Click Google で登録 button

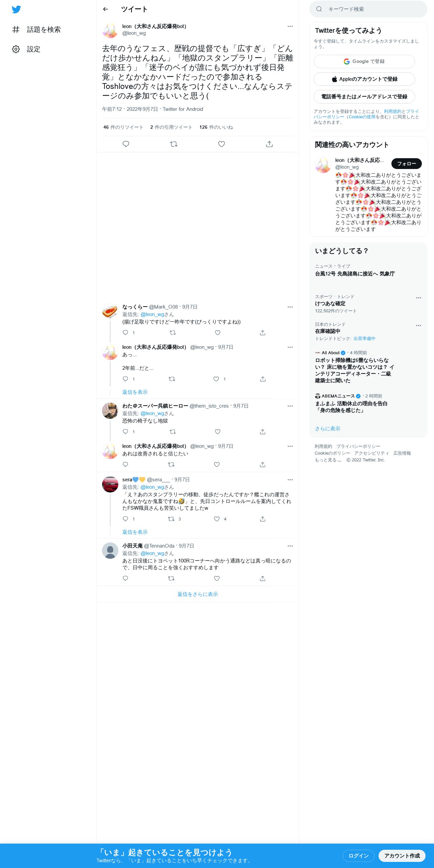point(364,62)
